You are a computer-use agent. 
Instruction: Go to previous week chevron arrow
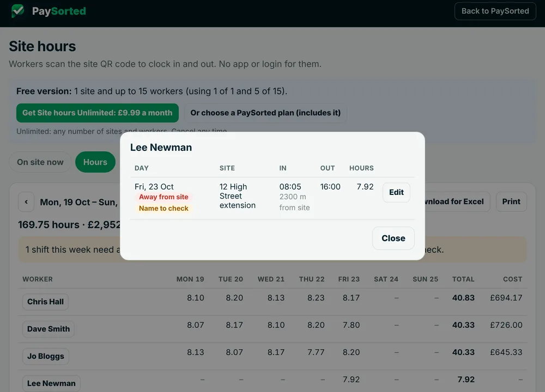pos(26,202)
